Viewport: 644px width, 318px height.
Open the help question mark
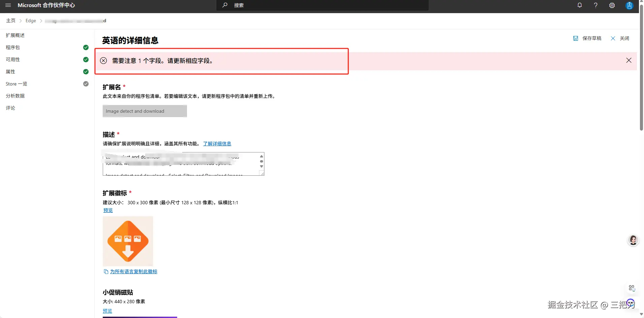[x=595, y=5]
